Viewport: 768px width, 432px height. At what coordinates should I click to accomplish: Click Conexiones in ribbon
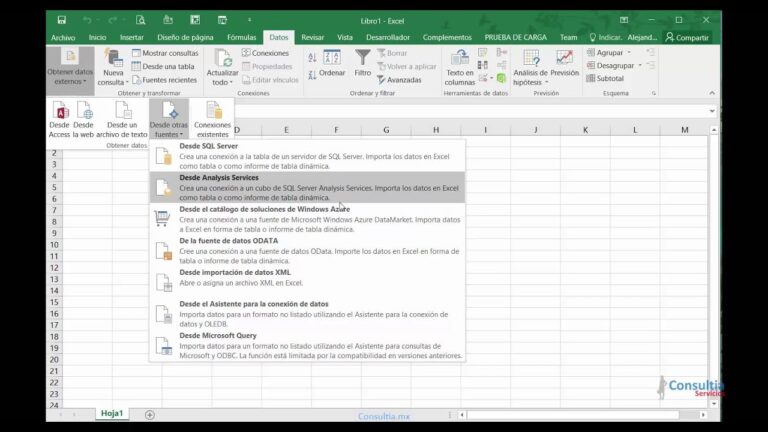point(265,53)
